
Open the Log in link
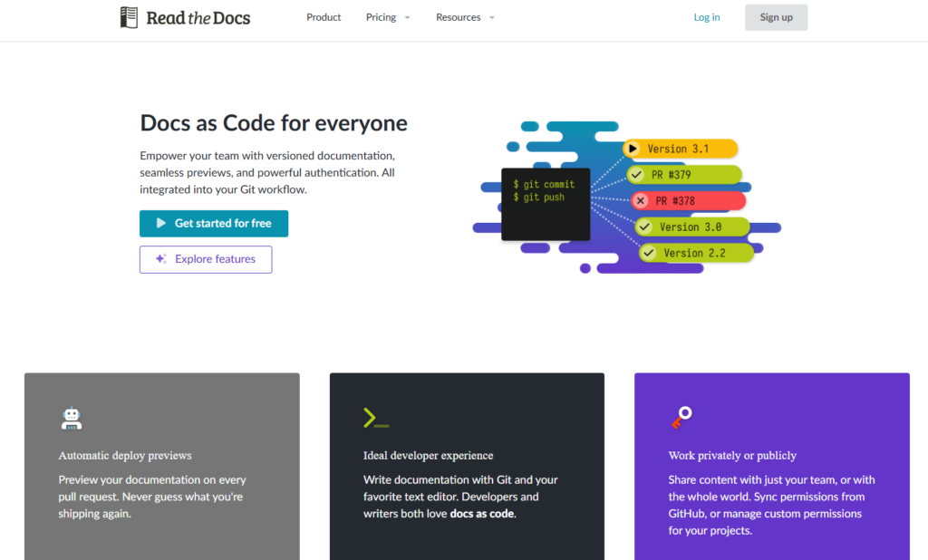pos(706,16)
